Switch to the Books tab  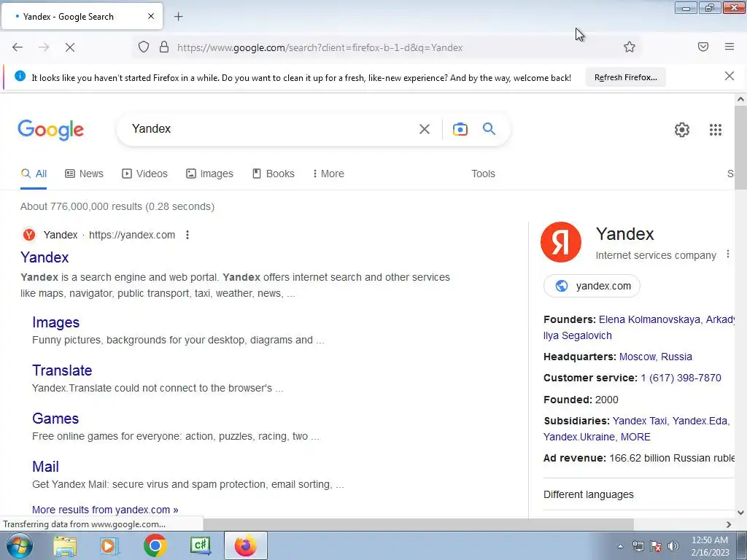pos(274,174)
